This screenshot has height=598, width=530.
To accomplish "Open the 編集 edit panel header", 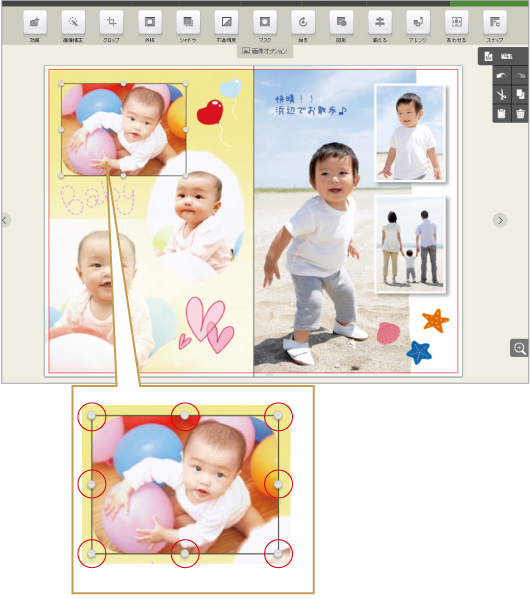I will click(x=503, y=56).
